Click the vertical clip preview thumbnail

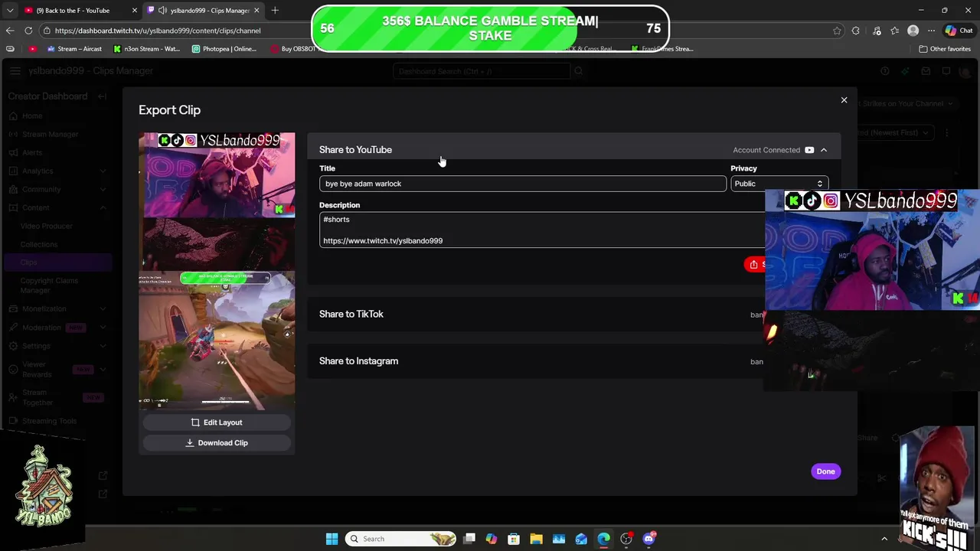coord(217,271)
